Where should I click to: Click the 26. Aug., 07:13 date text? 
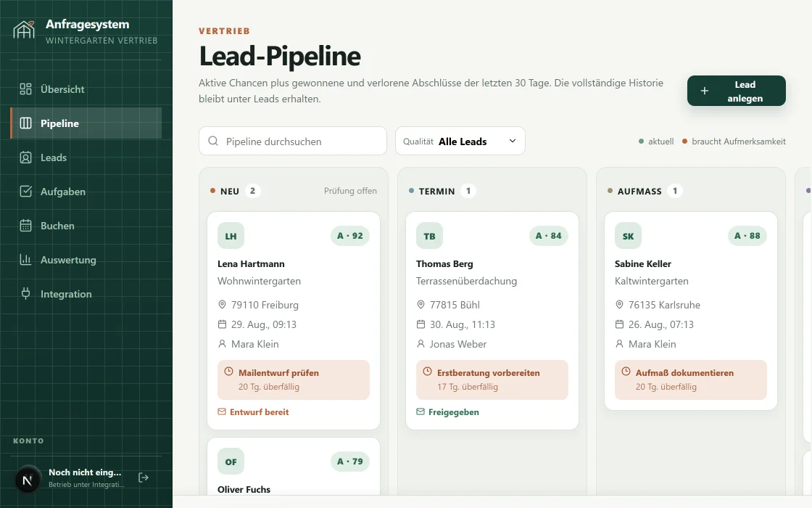[660, 324]
